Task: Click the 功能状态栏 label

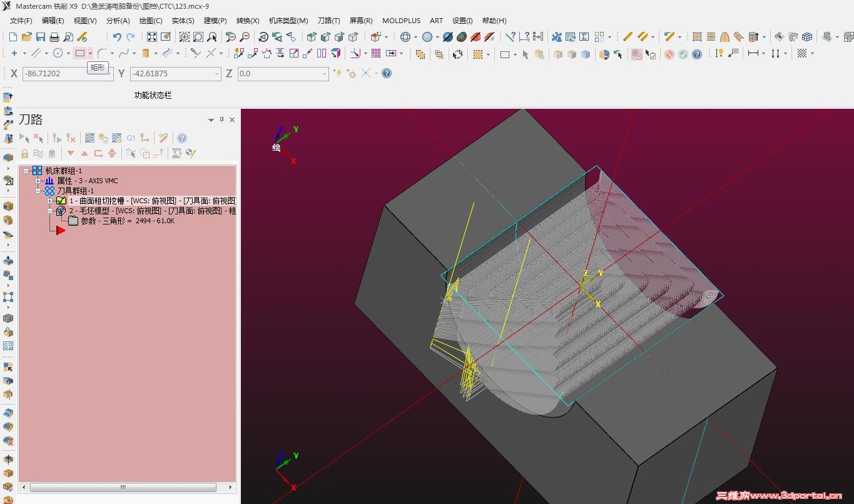Action: click(x=153, y=95)
